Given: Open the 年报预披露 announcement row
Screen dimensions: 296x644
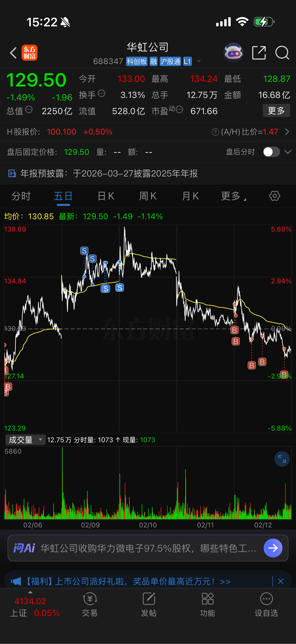Looking at the screenshot, I should tap(148, 174).
